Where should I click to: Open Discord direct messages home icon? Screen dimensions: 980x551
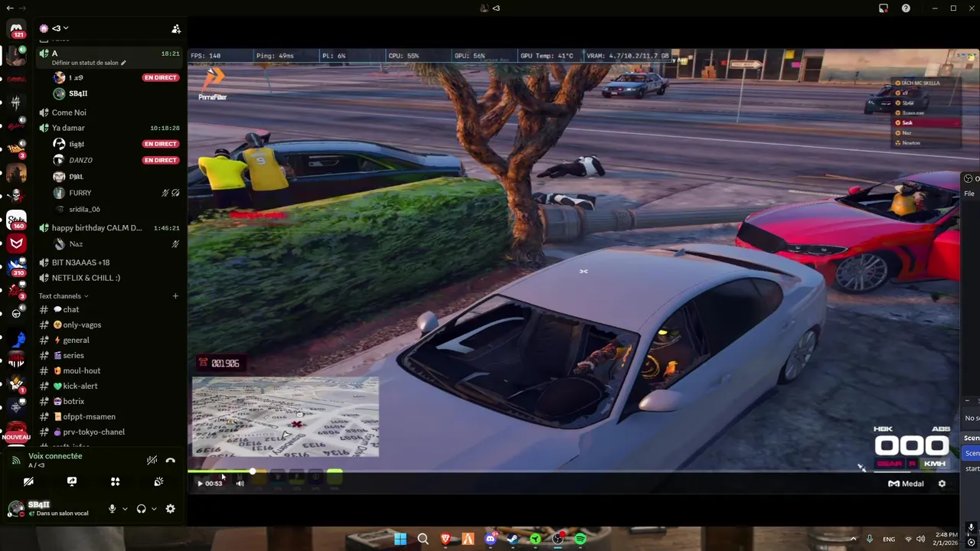click(x=16, y=30)
